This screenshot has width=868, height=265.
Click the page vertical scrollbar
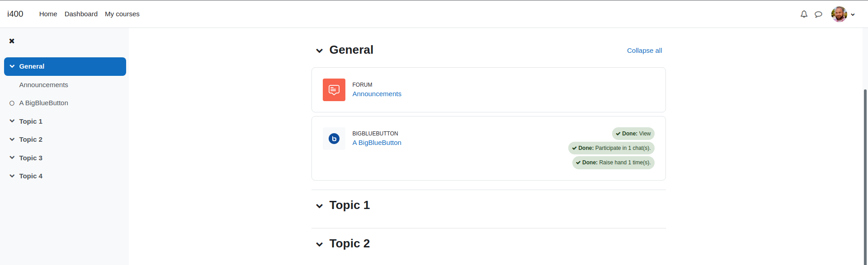(x=865, y=176)
